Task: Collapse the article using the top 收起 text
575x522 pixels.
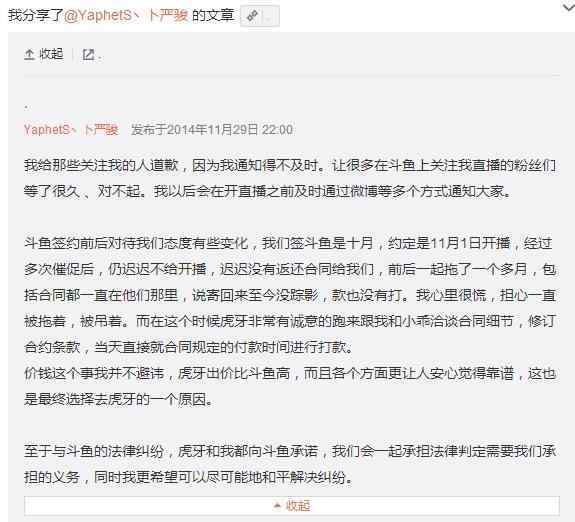Action: (x=51, y=54)
